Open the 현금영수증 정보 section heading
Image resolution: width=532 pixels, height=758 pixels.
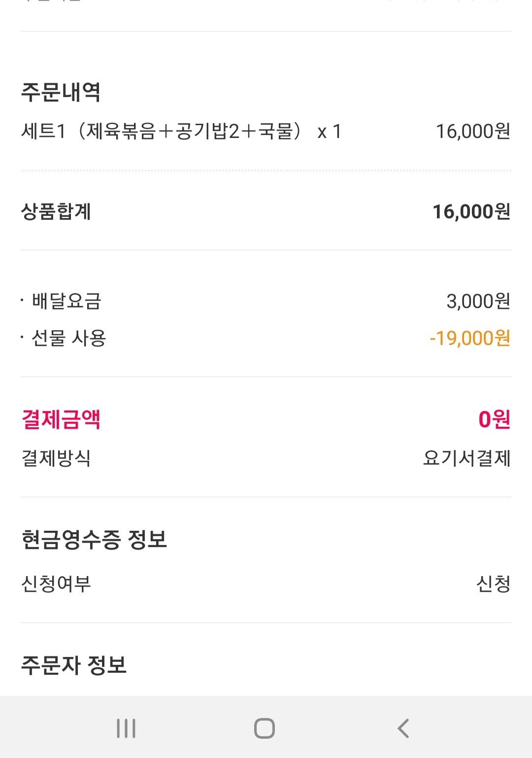coord(94,540)
